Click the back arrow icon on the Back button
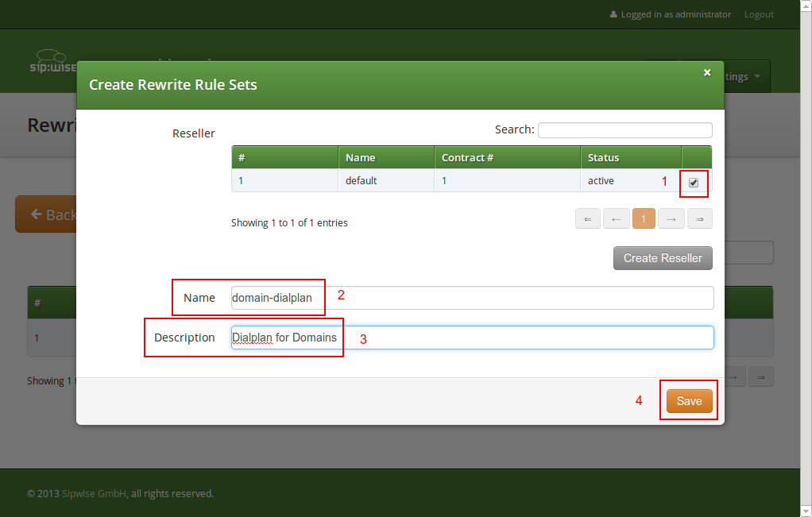Screen dimensions: 812x517 [37, 214]
